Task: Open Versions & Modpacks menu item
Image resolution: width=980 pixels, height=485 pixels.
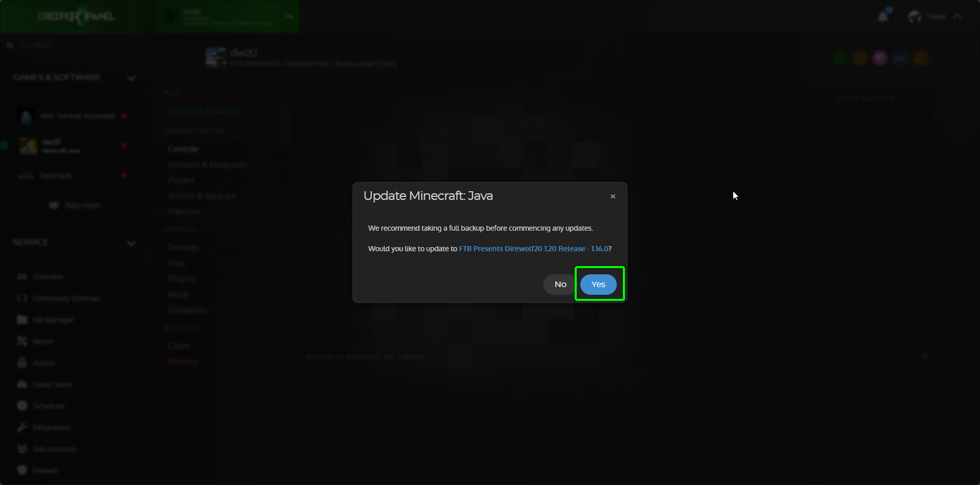Action: (208, 165)
